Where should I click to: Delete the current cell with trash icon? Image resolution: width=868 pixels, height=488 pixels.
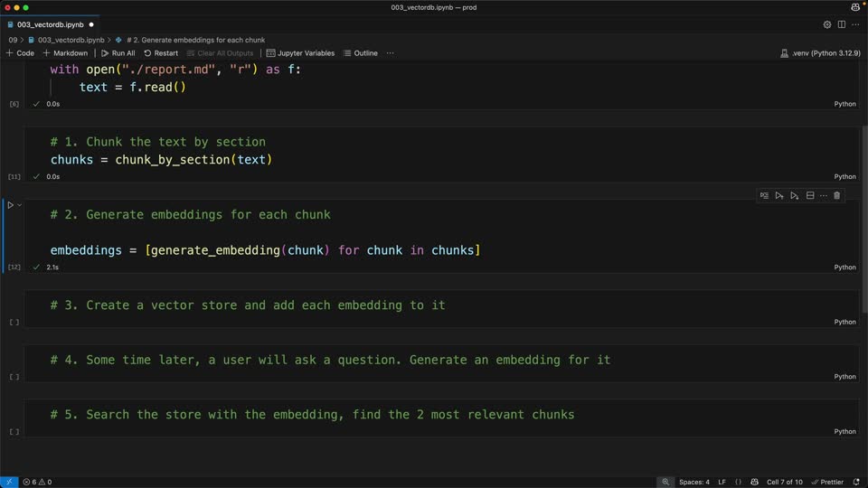coord(837,195)
